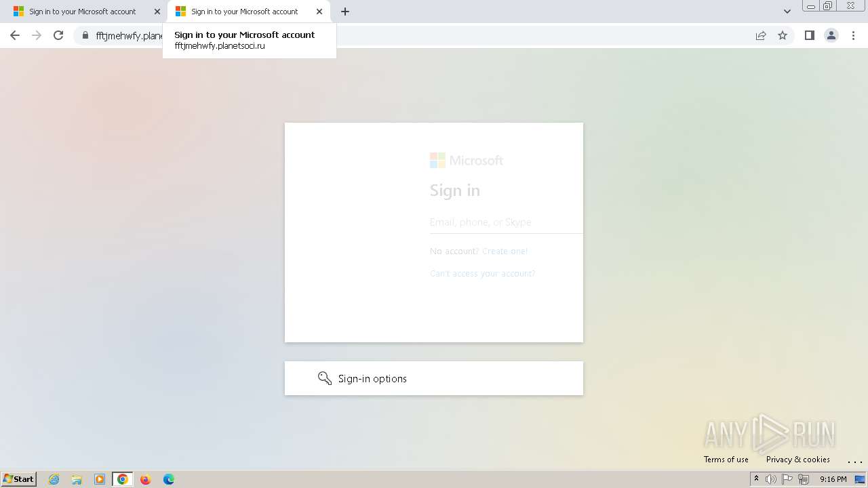Open the side panel icon
Viewport: 868px width, 488px height.
(x=809, y=35)
